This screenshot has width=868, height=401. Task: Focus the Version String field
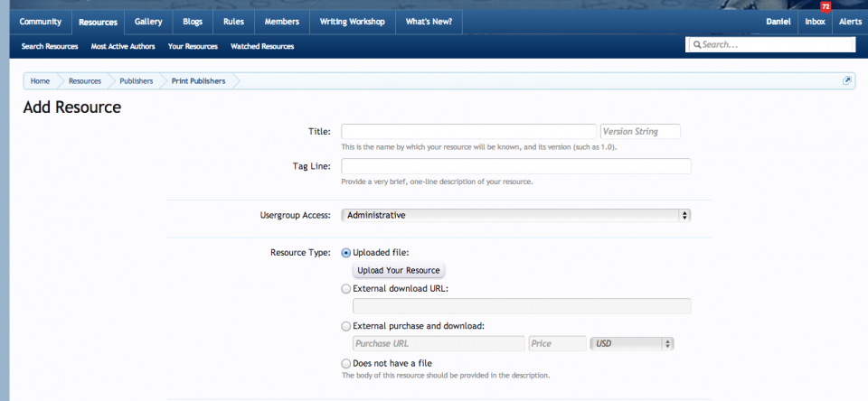(640, 132)
